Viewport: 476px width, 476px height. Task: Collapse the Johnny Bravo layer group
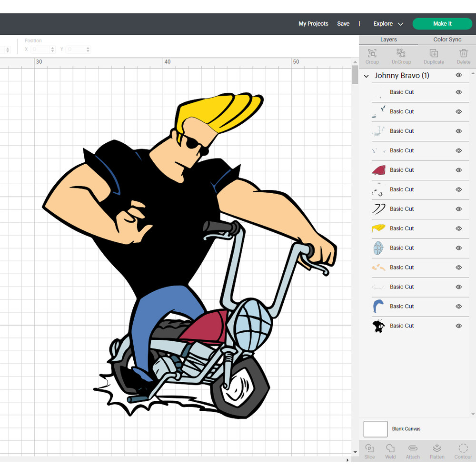366,75
